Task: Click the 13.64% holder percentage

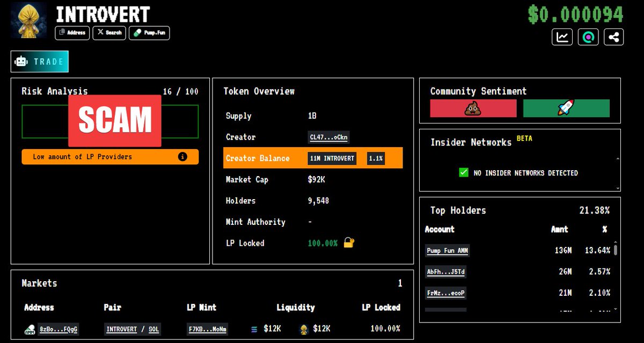Action: (x=597, y=251)
